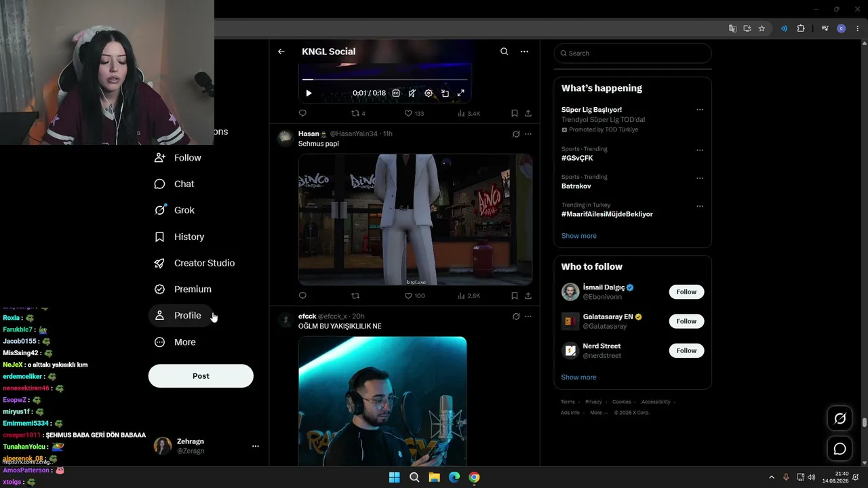Share the top video post
868x488 pixels.
click(x=528, y=113)
